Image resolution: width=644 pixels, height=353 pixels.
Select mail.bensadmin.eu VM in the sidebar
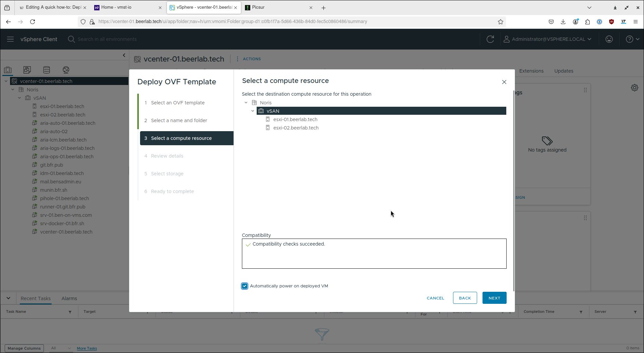[x=60, y=182]
